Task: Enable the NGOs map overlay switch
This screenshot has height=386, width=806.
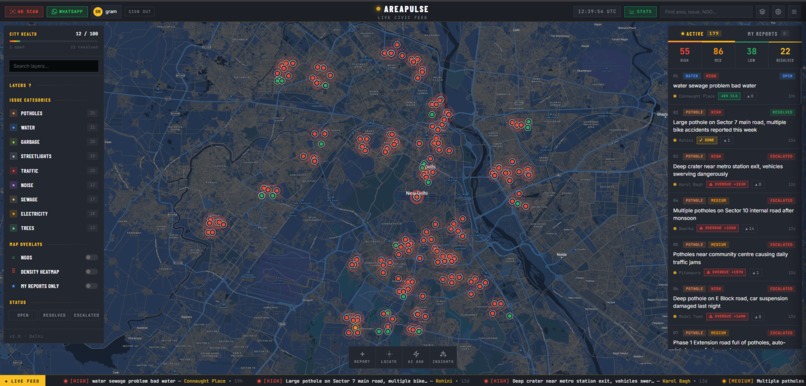Action: (x=91, y=258)
